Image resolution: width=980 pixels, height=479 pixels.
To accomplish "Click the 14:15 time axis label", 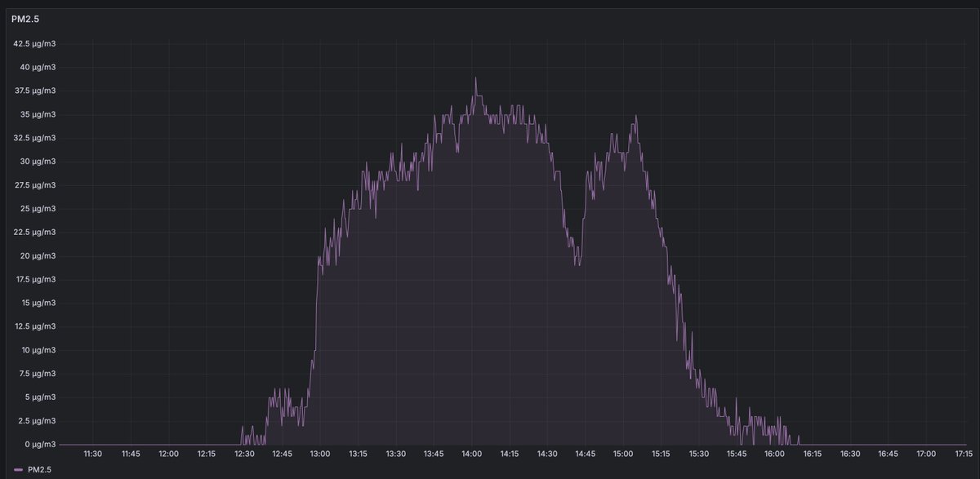I will 510,454.
